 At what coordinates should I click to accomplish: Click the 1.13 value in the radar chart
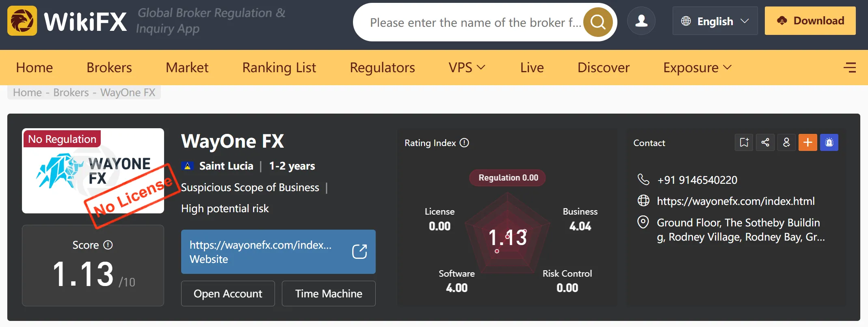click(508, 237)
